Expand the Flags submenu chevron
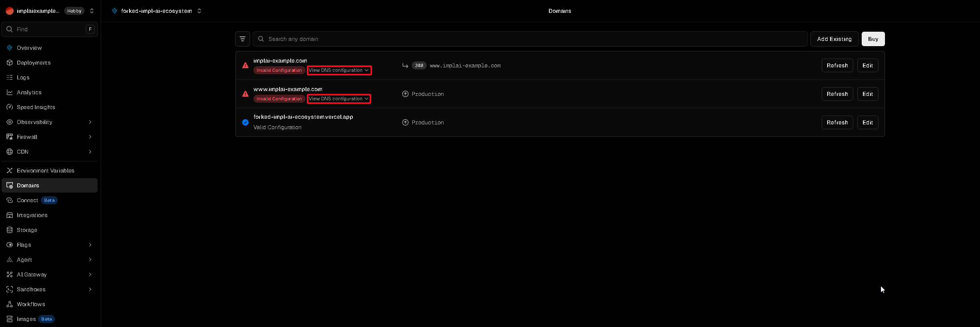The height and width of the screenshot is (327, 980). (x=90, y=245)
